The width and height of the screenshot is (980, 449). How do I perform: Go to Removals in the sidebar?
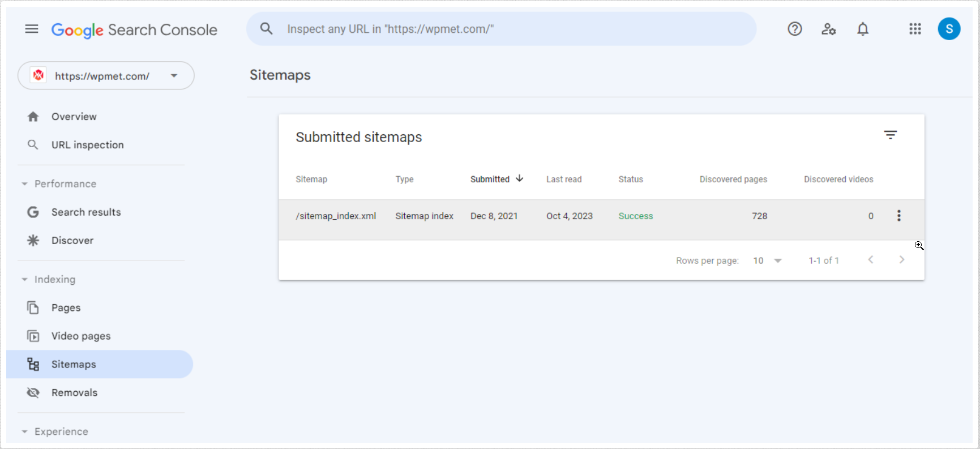(x=74, y=392)
